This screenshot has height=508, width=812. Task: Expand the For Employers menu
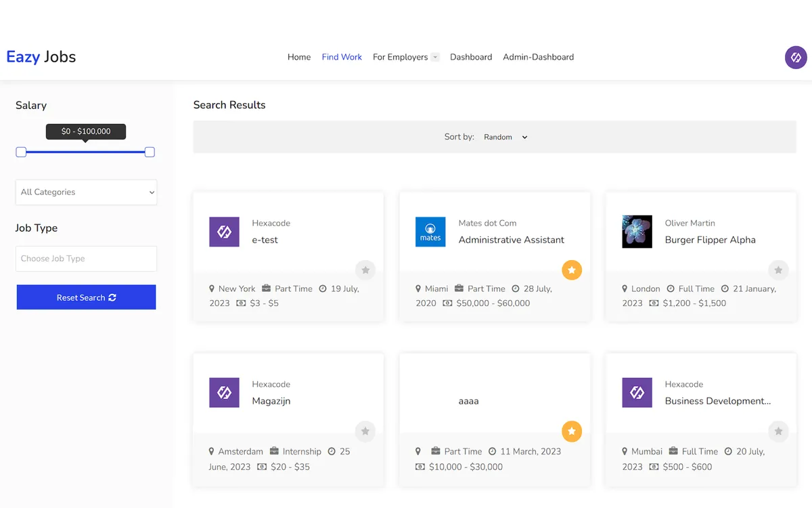(406, 57)
